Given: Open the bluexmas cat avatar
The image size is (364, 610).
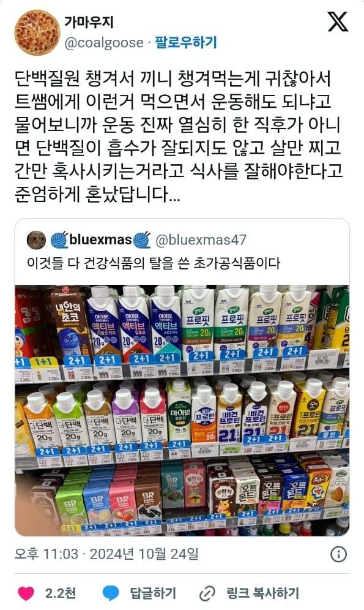Looking at the screenshot, I should pyautogui.click(x=36, y=240).
